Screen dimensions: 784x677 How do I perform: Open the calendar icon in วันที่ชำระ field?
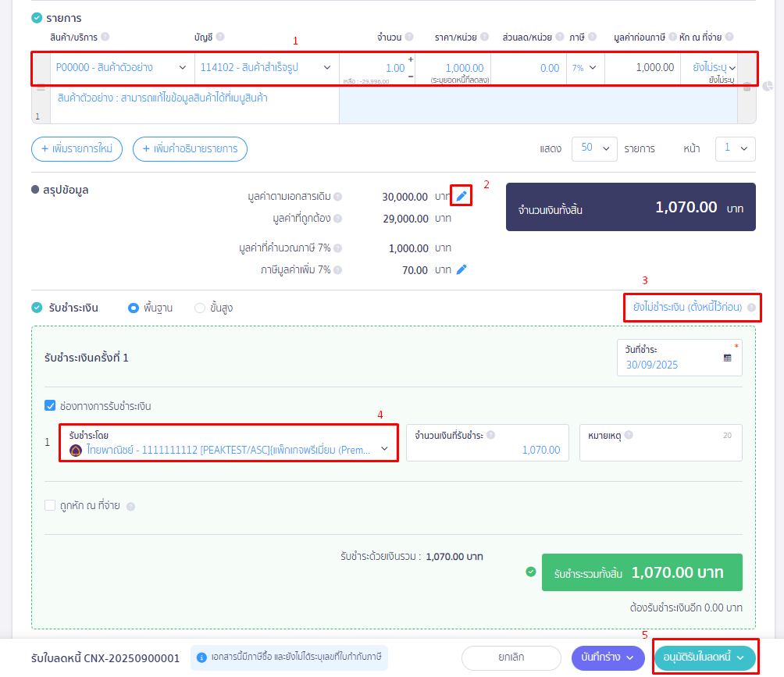pos(727,358)
